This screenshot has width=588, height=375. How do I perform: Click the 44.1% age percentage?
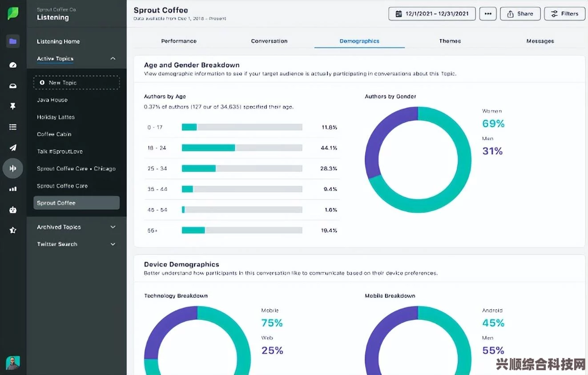(x=329, y=148)
